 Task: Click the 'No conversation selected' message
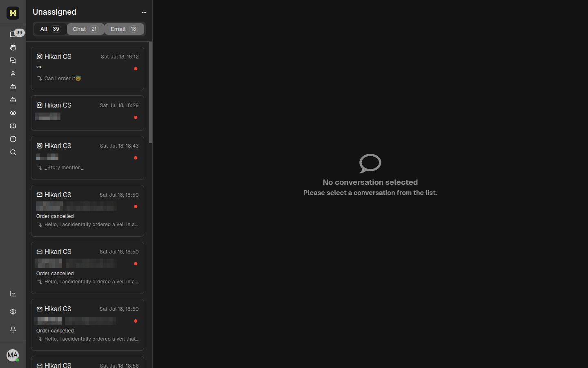coord(370,182)
